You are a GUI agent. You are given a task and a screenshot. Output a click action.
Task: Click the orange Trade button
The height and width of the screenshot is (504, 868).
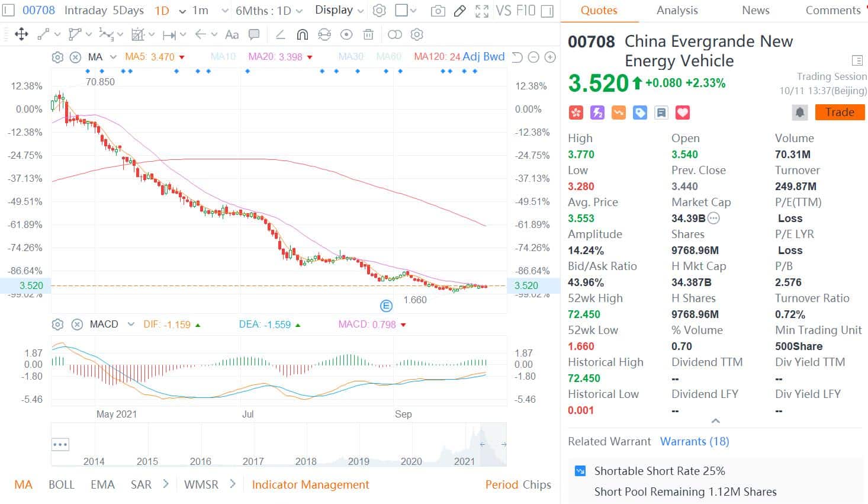[840, 112]
